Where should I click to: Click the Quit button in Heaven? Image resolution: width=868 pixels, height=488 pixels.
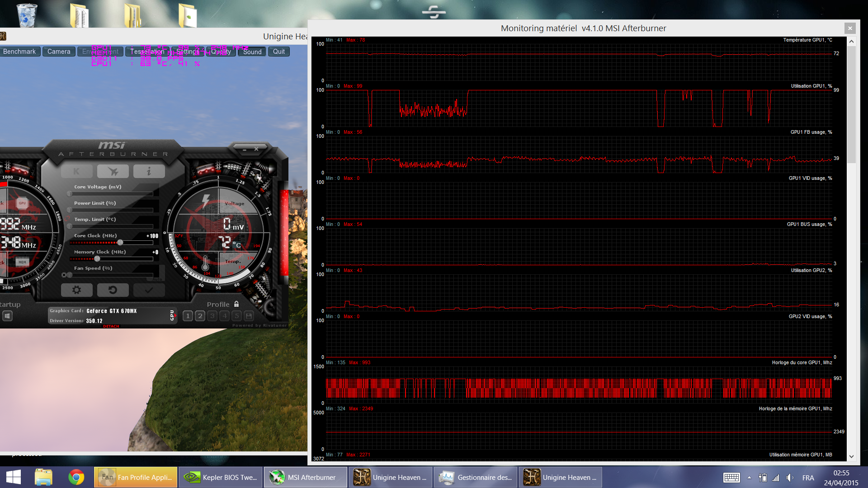279,52
